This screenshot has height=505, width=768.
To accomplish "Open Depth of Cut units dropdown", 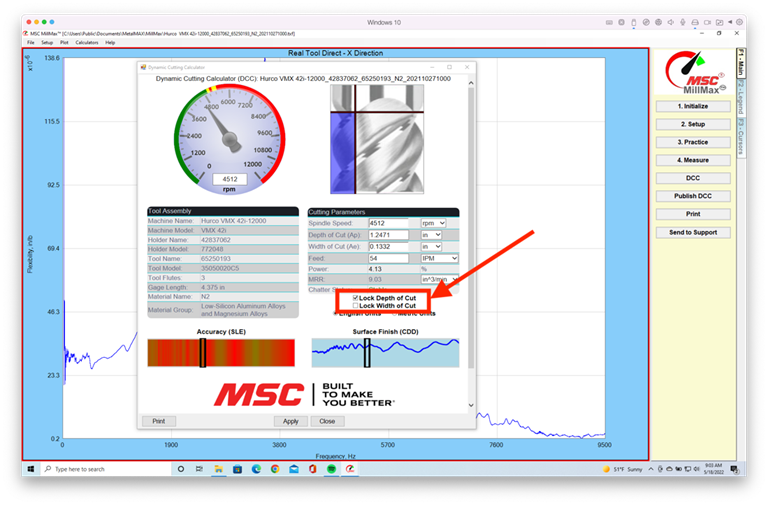I will 431,235.
